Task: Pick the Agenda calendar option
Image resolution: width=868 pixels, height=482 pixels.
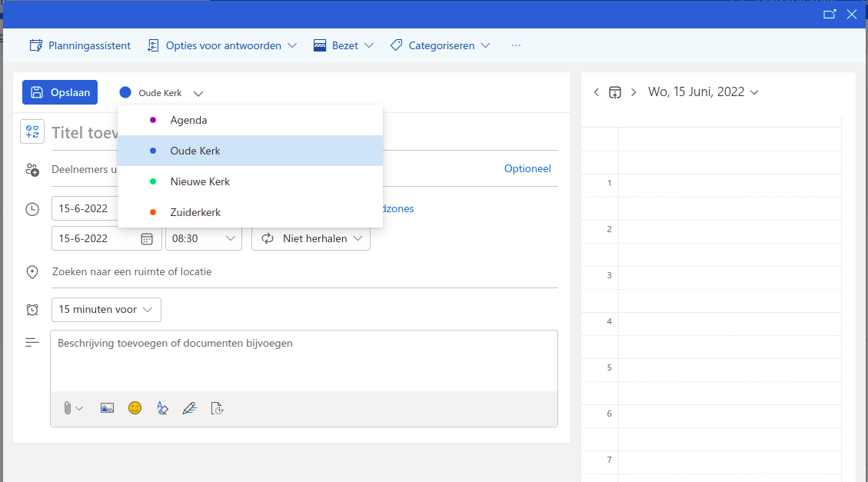Action: [x=188, y=120]
